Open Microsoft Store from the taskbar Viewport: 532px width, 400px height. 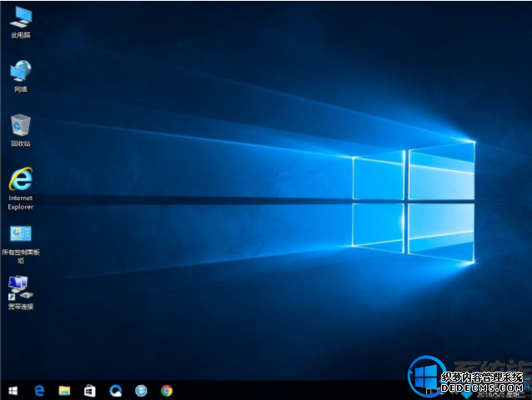click(90, 391)
